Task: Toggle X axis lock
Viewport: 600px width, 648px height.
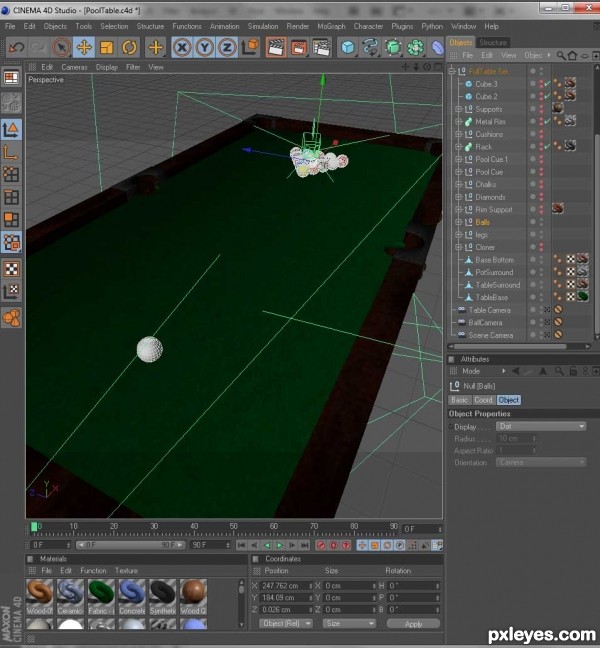Action: [182, 48]
